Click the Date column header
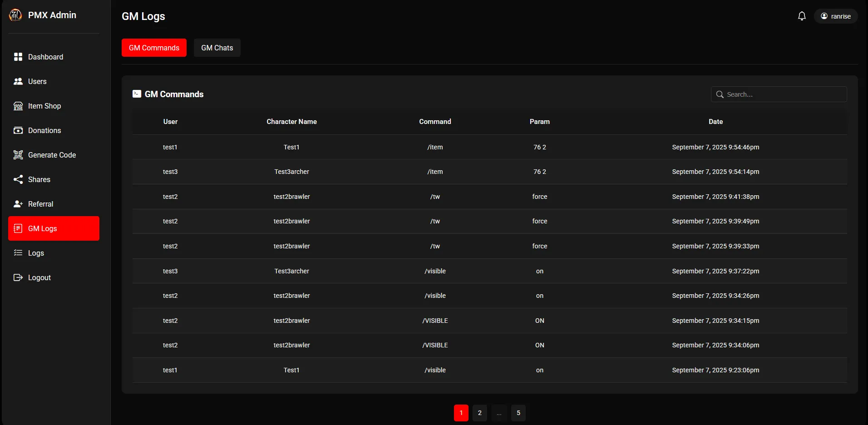Image resolution: width=868 pixels, height=425 pixels. pos(715,122)
